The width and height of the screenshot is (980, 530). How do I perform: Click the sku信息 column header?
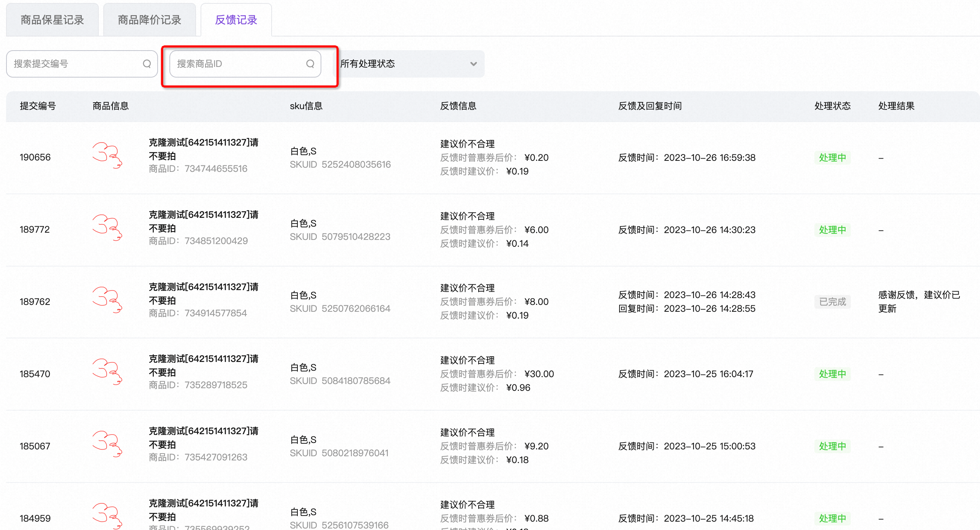pyautogui.click(x=306, y=106)
